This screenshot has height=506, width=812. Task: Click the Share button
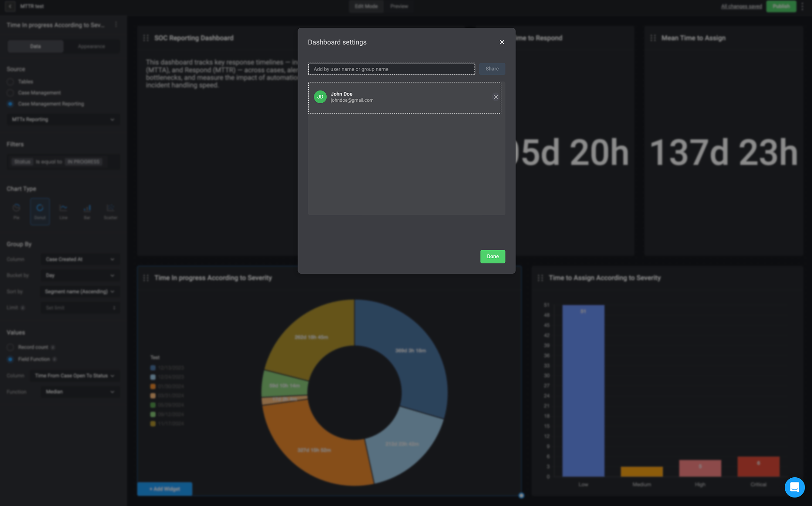click(492, 69)
